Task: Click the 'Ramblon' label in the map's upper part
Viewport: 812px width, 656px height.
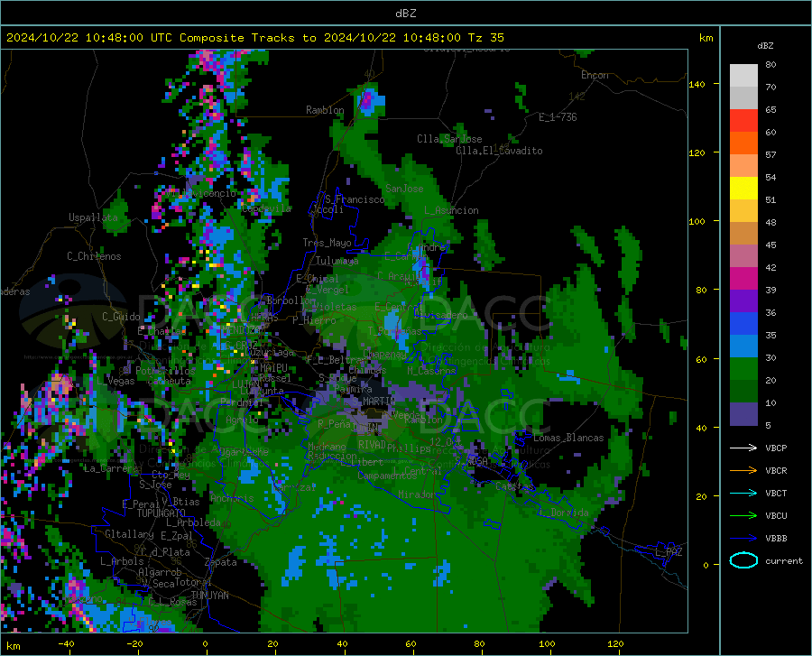Action: pyautogui.click(x=325, y=110)
